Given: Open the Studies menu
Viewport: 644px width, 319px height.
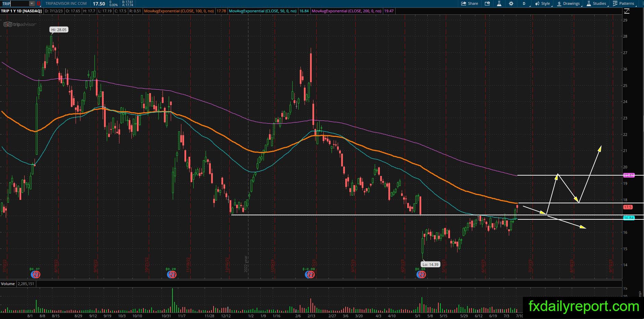Looking at the screenshot, I should coord(597,3).
